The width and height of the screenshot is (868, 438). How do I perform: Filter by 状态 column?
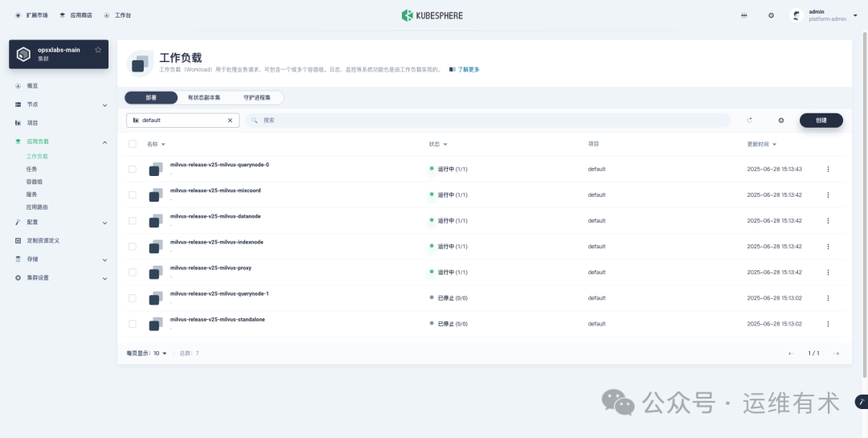pos(438,144)
